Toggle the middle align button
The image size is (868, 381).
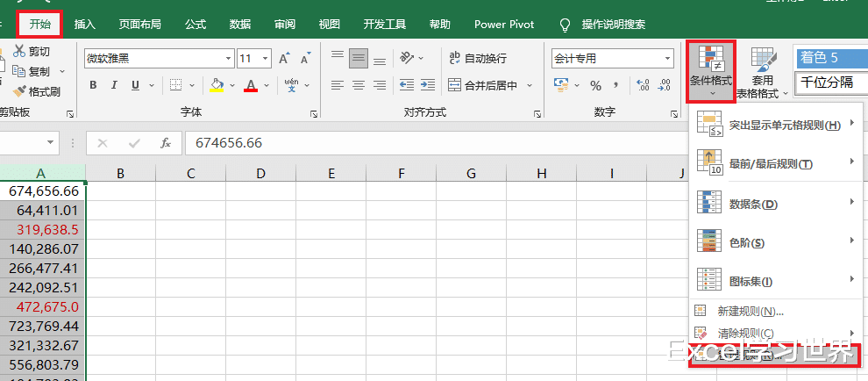359,58
